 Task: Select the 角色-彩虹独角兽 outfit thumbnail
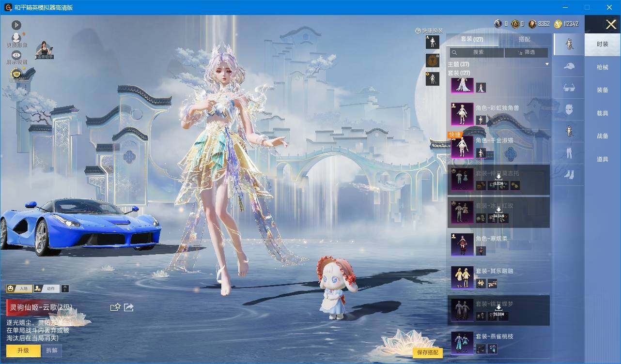click(462, 114)
